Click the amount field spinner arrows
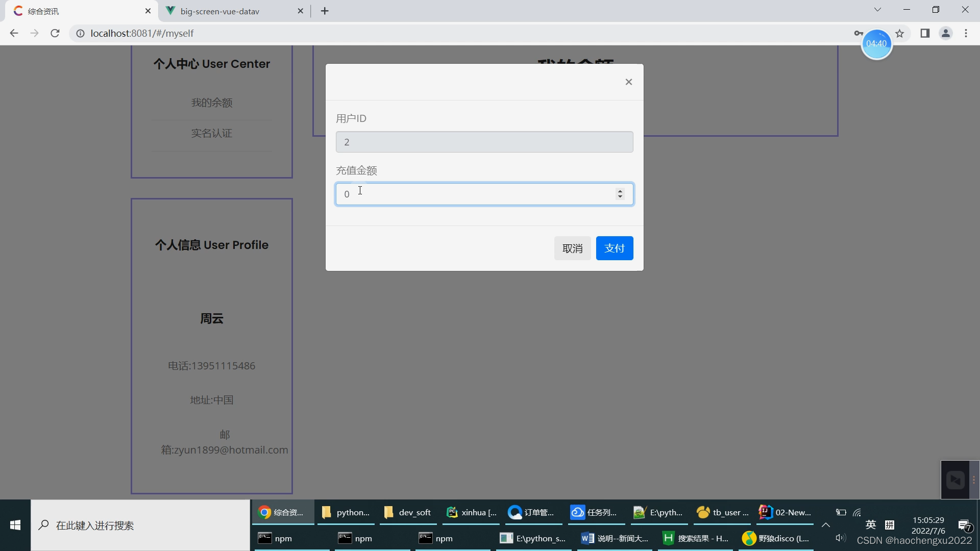Image resolution: width=980 pixels, height=551 pixels. click(x=620, y=194)
